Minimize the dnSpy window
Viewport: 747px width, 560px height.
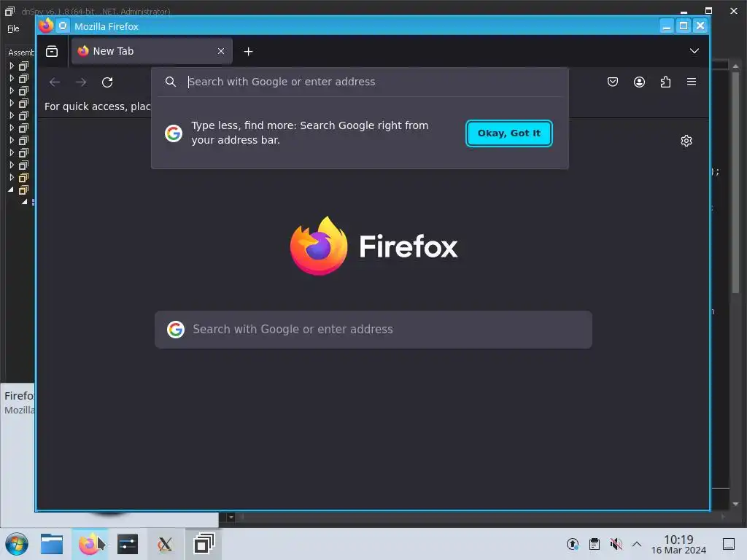[684, 11]
